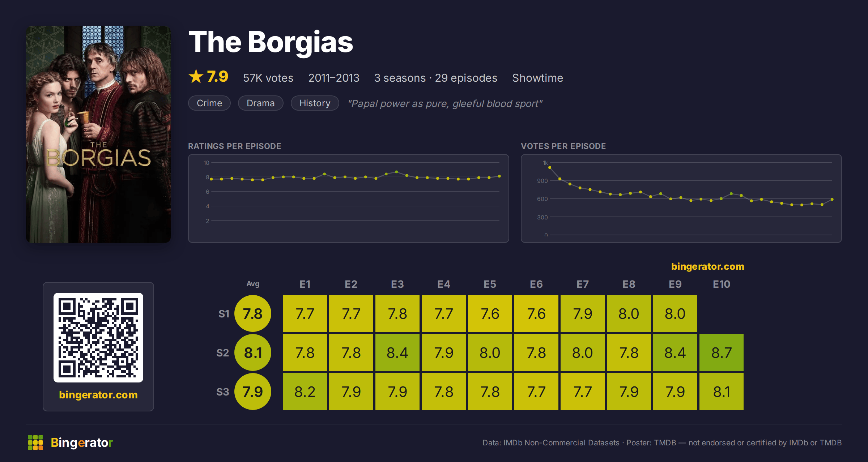Click the S1 E5 cell rated 7.6
Screen dimensions: 868x462
point(490,313)
